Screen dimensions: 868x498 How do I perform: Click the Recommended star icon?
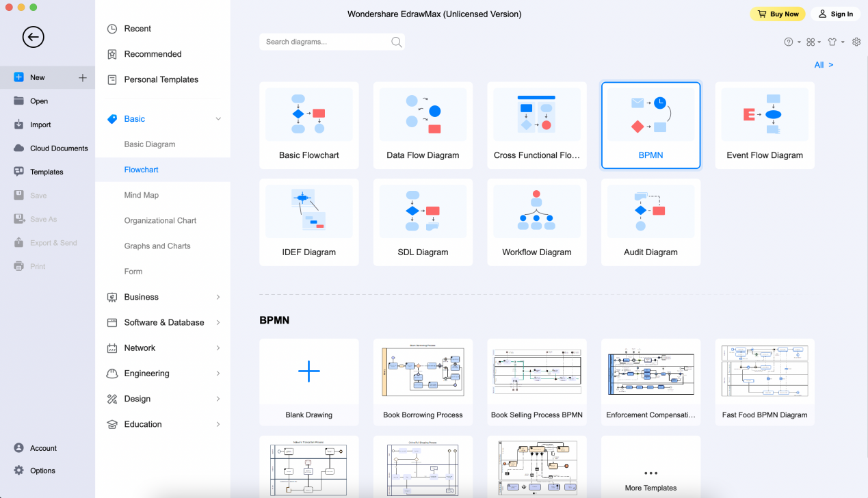coord(112,54)
